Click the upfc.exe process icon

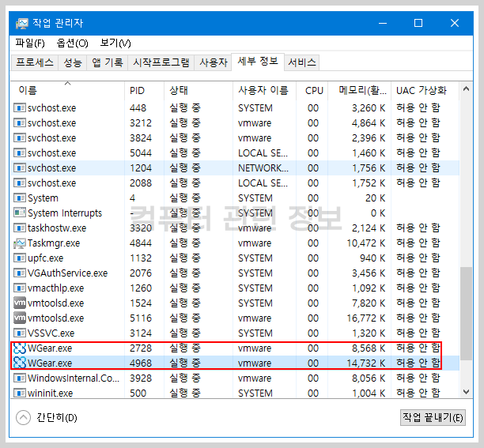click(x=20, y=258)
